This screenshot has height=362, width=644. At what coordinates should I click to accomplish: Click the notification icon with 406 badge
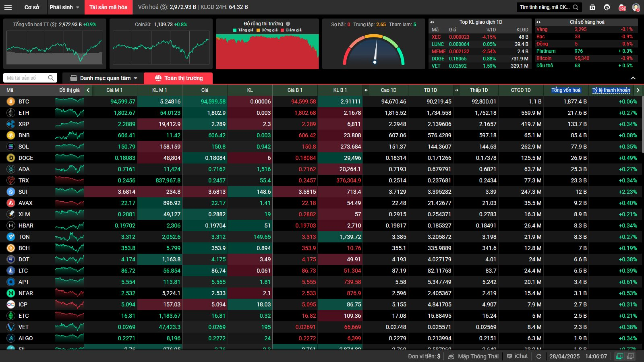[622, 7]
